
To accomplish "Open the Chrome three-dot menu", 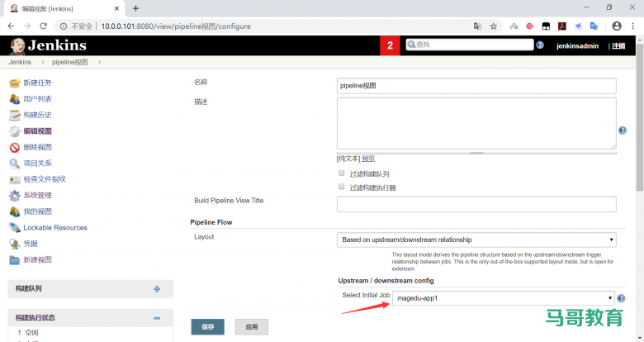I will (632, 26).
